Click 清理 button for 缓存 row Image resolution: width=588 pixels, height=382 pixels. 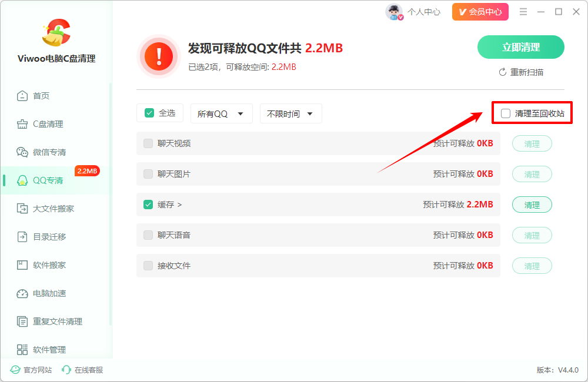(532, 205)
